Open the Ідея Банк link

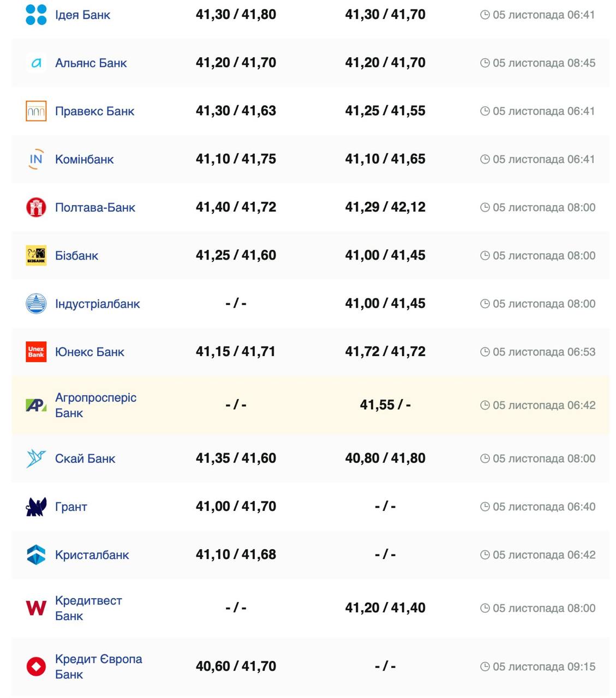[x=82, y=15]
